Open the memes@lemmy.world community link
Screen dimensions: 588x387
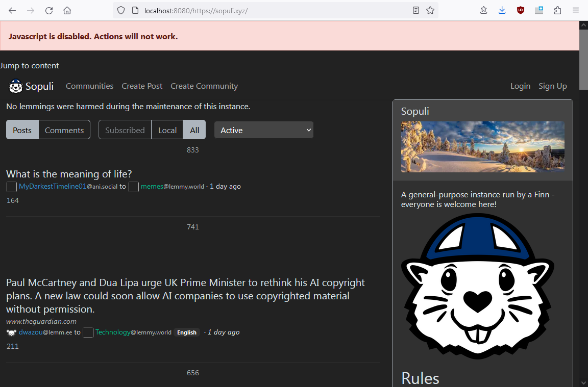[173, 186]
